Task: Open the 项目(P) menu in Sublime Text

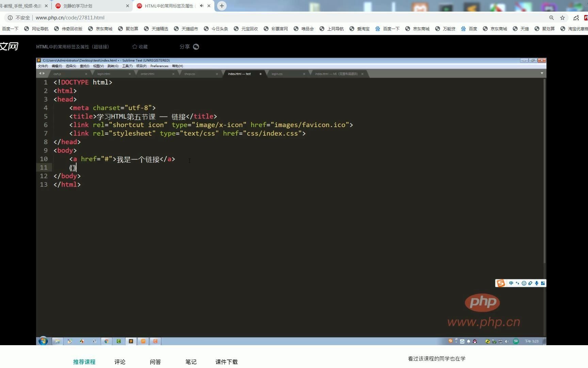Action: click(x=141, y=66)
